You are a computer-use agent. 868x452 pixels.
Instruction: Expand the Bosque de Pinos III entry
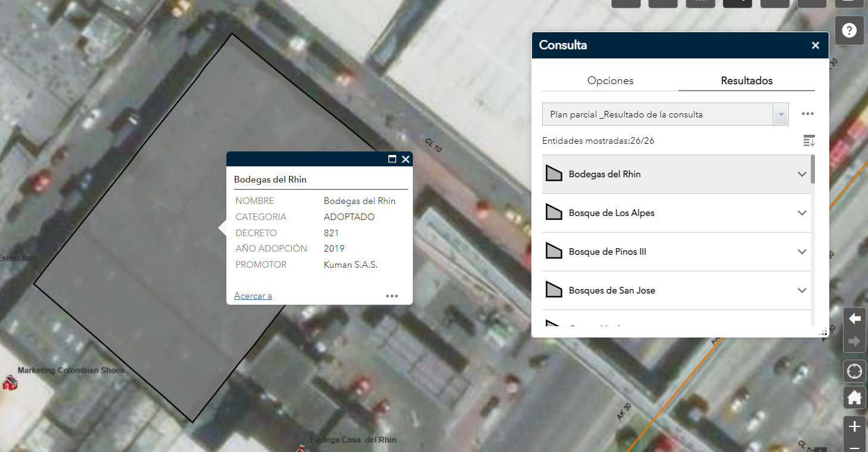click(x=802, y=252)
